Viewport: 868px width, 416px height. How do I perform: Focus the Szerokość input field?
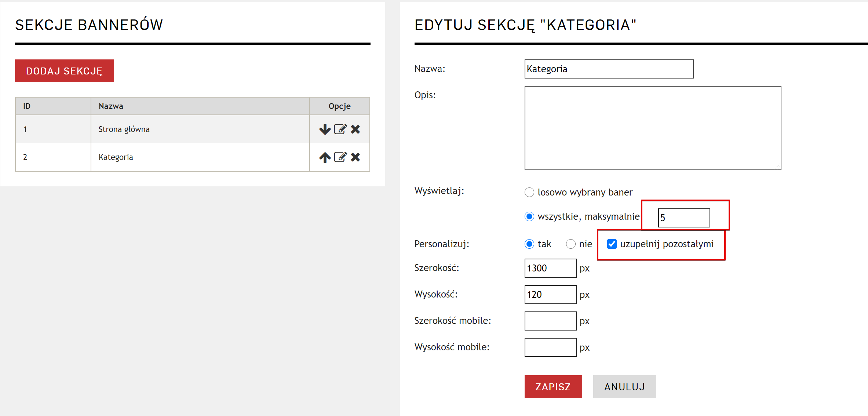coord(550,268)
